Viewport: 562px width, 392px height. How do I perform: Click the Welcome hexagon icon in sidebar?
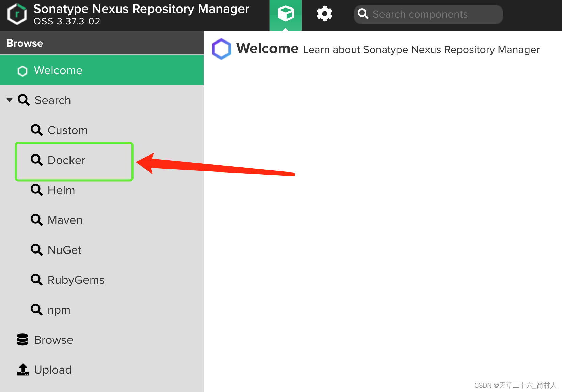(22, 71)
